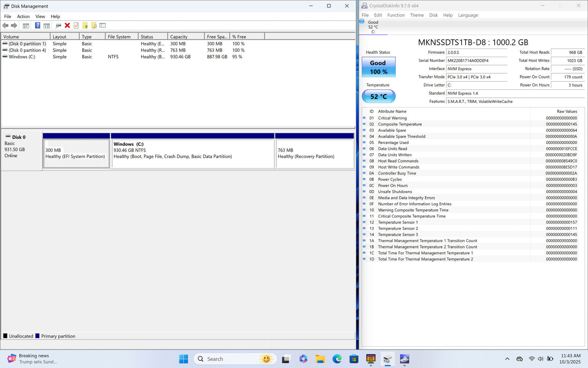Click the Forward arrow in Disk Management toolbar

14,25
